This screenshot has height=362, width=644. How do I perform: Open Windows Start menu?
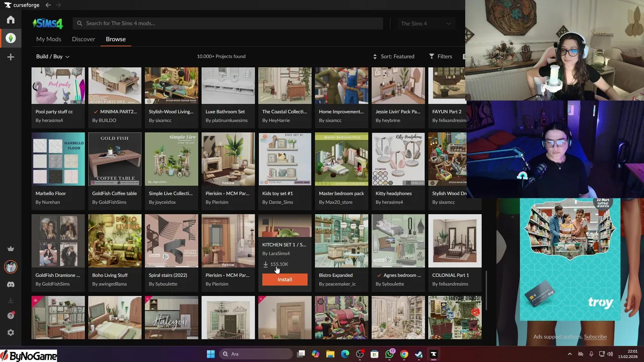(210, 354)
